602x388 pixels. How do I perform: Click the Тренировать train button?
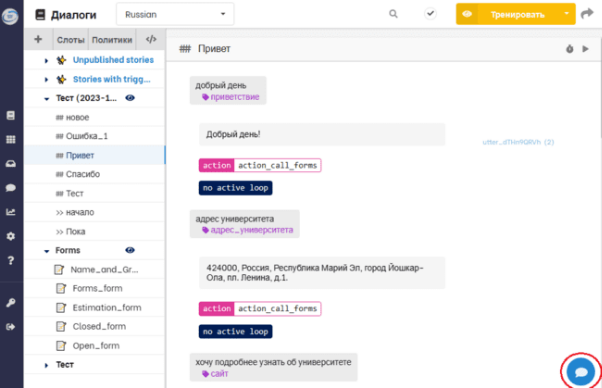(517, 14)
